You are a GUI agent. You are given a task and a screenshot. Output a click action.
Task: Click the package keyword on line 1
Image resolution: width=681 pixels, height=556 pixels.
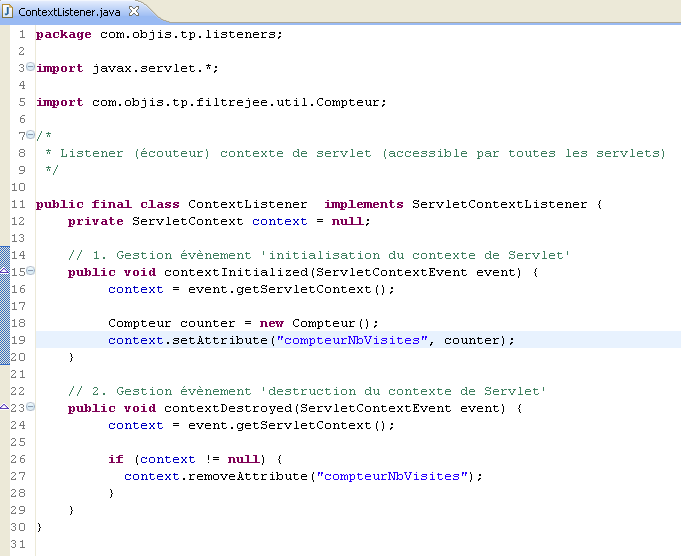pos(63,35)
